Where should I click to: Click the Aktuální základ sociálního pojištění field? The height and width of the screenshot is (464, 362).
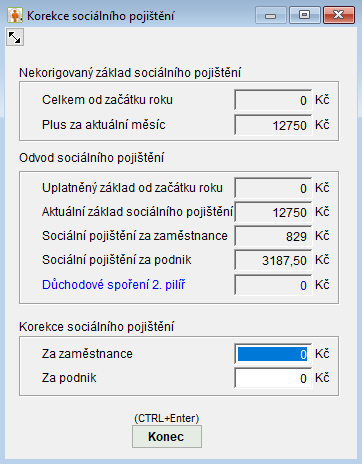273,212
